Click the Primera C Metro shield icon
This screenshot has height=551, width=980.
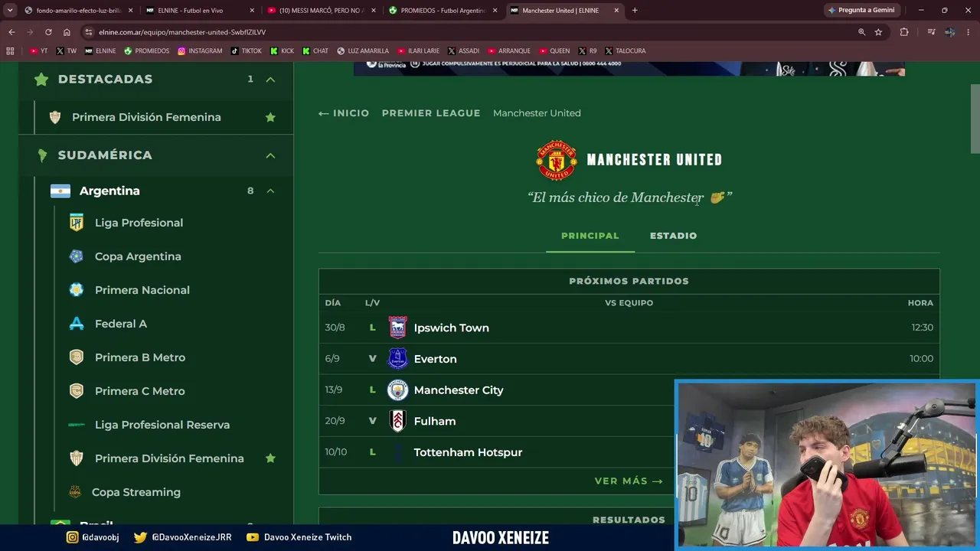click(x=77, y=391)
